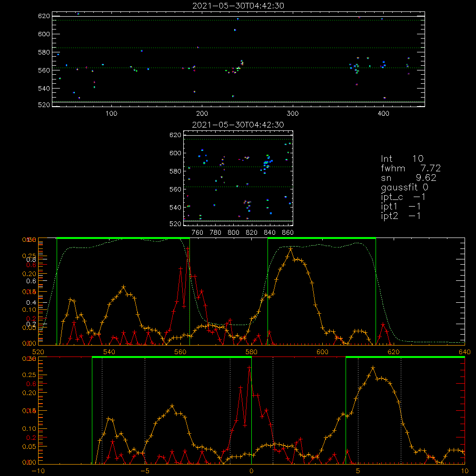This screenshot has height=476, width=476.
Task: Click x-axis label 760 of the middle panel
Action: pos(198,233)
